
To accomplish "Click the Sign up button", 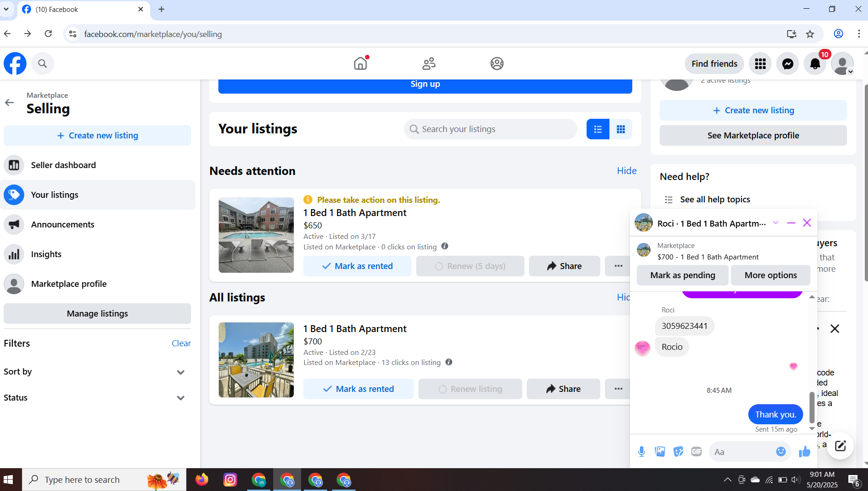I will click(425, 86).
